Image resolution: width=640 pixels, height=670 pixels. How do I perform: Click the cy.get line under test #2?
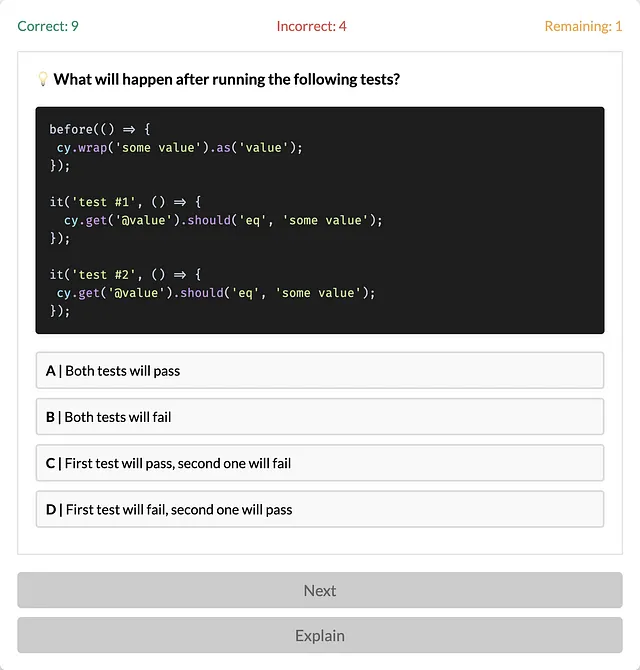point(216,293)
